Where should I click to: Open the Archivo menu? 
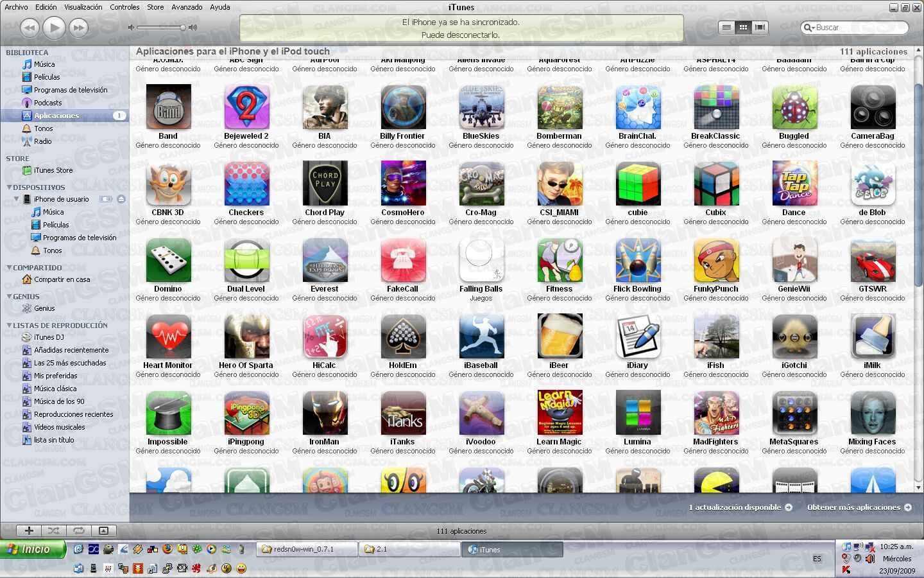pyautogui.click(x=17, y=7)
